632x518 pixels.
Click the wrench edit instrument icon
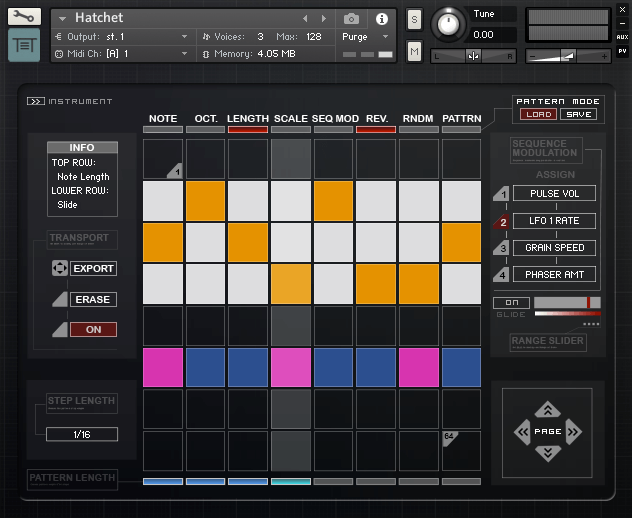(24, 17)
